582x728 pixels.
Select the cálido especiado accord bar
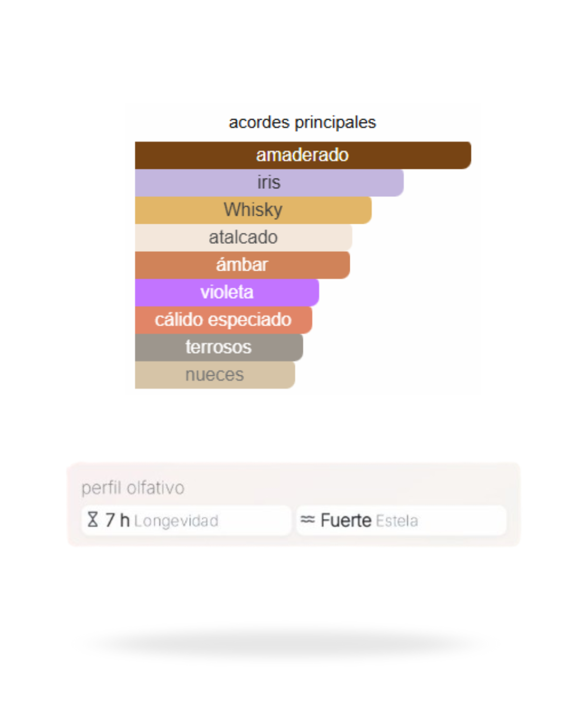coord(223,320)
